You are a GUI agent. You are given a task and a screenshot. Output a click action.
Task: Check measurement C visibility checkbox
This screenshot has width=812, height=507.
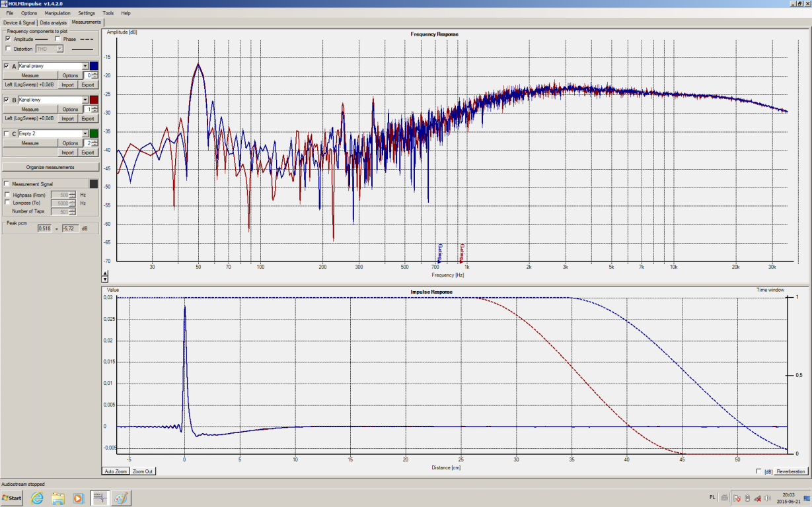click(7, 133)
